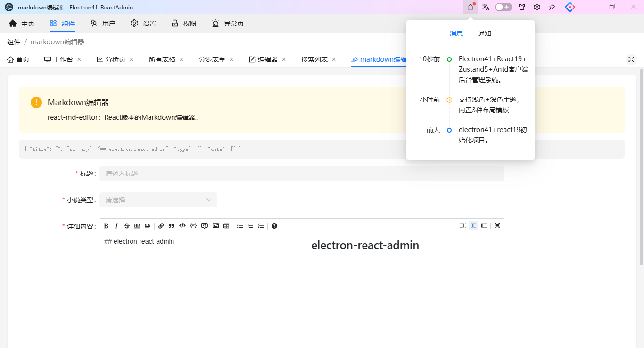Click the Ant Design logo icon

tap(570, 7)
